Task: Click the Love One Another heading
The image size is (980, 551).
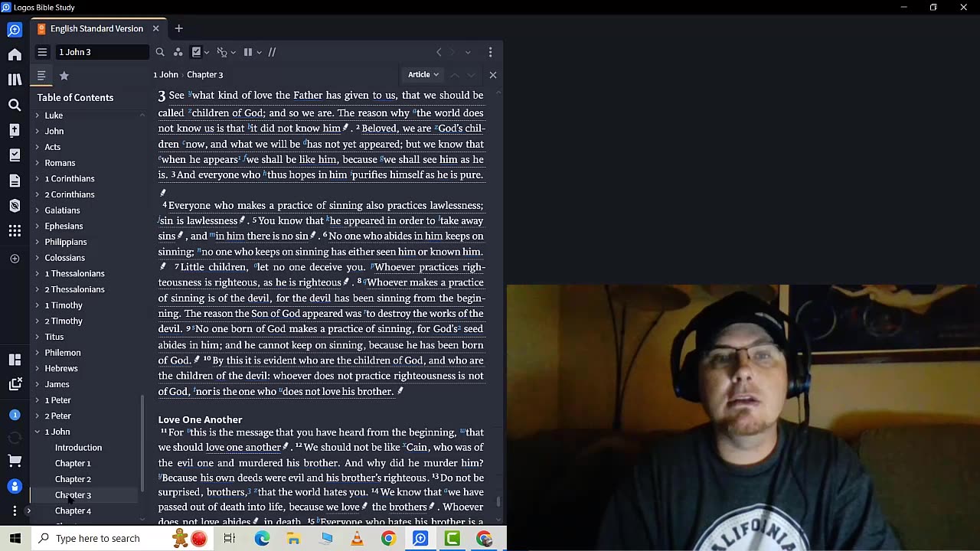Action: tap(200, 419)
